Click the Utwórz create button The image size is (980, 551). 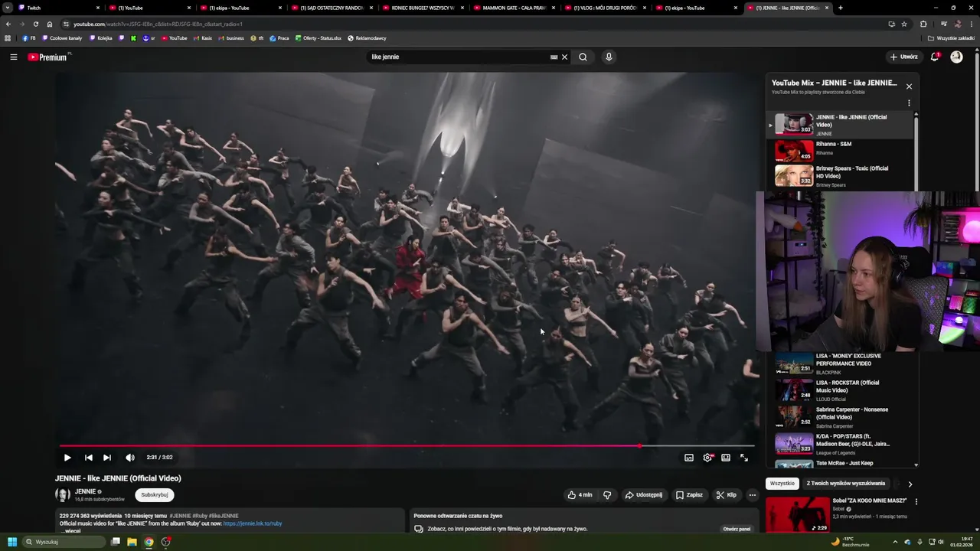point(903,57)
